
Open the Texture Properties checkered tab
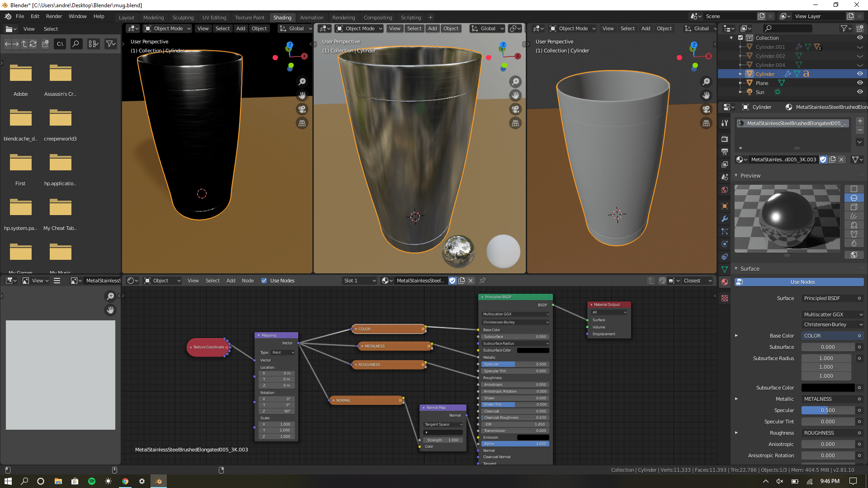tap(725, 298)
